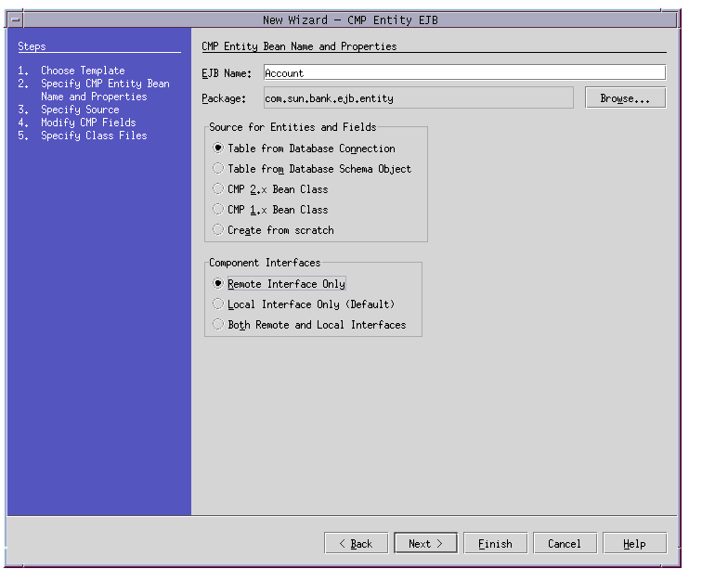Click the 'Package:' label
This screenshot has width=728, height=582.
coord(224,98)
